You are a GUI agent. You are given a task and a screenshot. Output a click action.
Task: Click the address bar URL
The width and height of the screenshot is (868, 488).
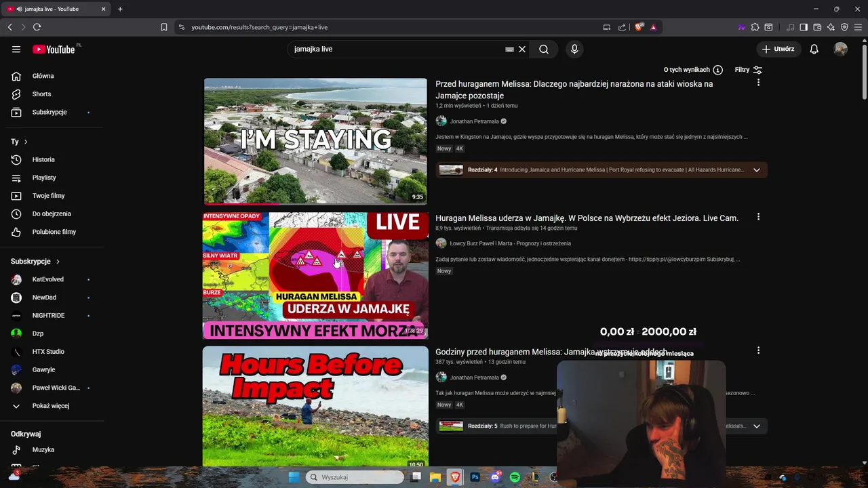[259, 27]
